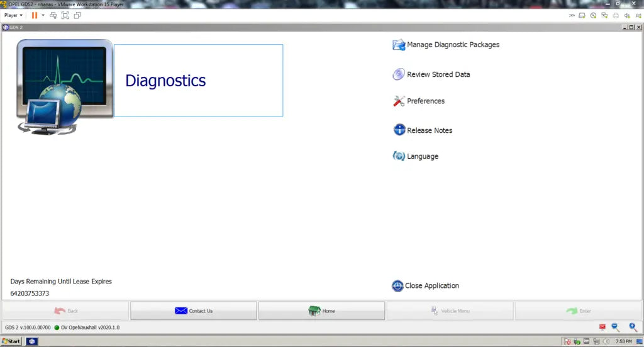
Task: Click Send Ctrl+Alt+Del toolbar icon
Action: 53,15
